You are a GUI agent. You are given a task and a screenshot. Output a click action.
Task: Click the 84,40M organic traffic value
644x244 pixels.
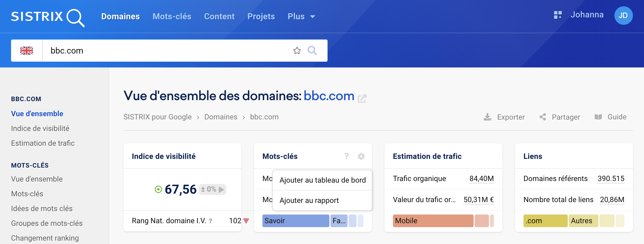[x=482, y=179]
